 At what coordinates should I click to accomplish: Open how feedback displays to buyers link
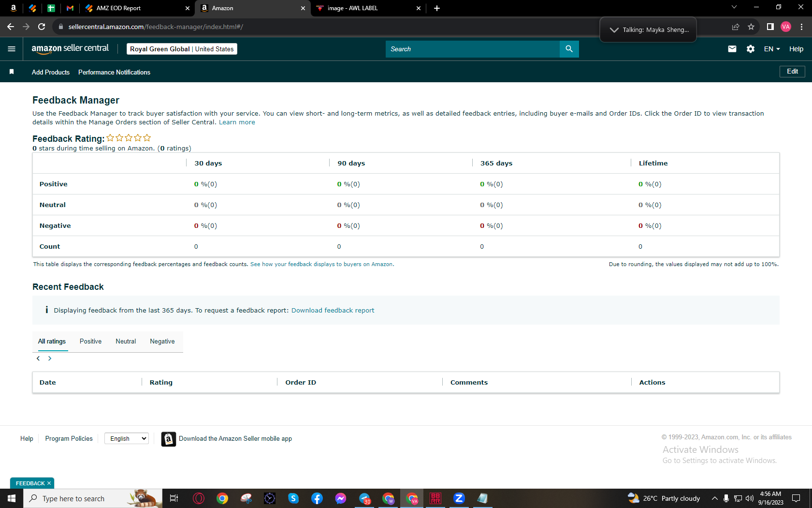coord(321,264)
